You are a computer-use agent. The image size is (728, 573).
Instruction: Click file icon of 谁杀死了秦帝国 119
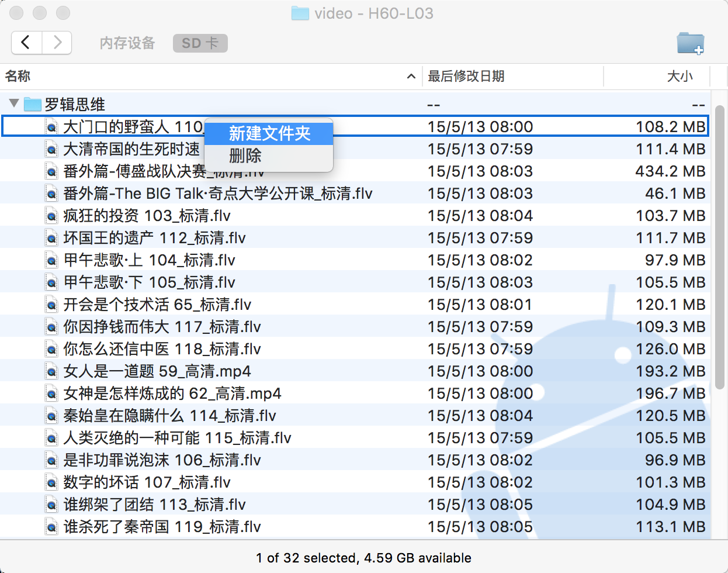point(52,527)
